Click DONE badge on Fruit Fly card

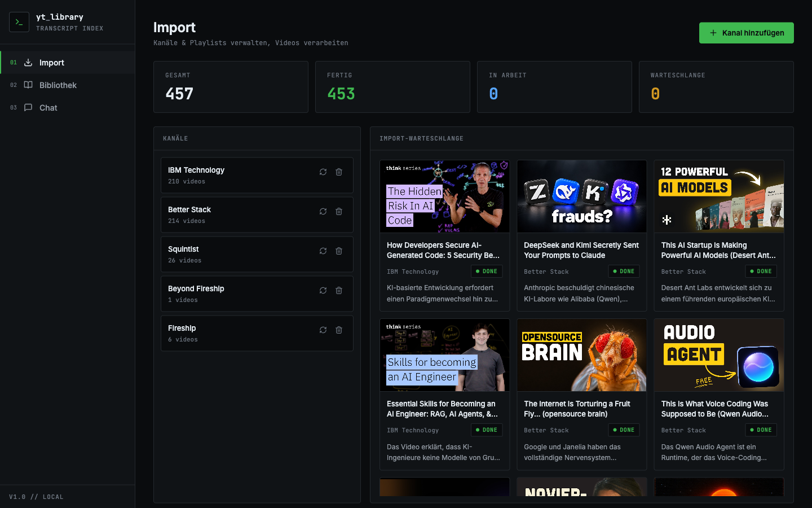point(624,430)
